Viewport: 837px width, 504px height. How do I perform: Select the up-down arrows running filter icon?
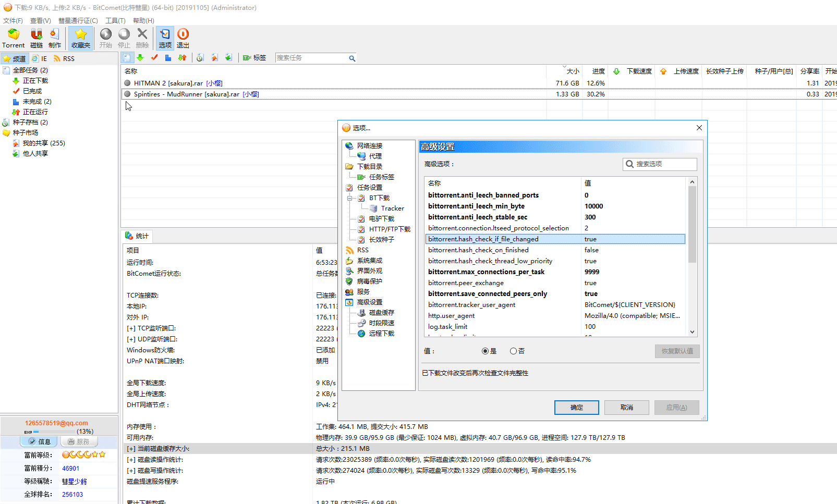(x=182, y=58)
